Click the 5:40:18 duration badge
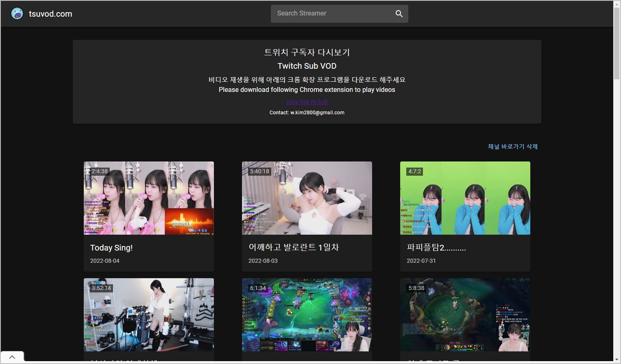Screen dimensions: 621x364 [259, 171]
